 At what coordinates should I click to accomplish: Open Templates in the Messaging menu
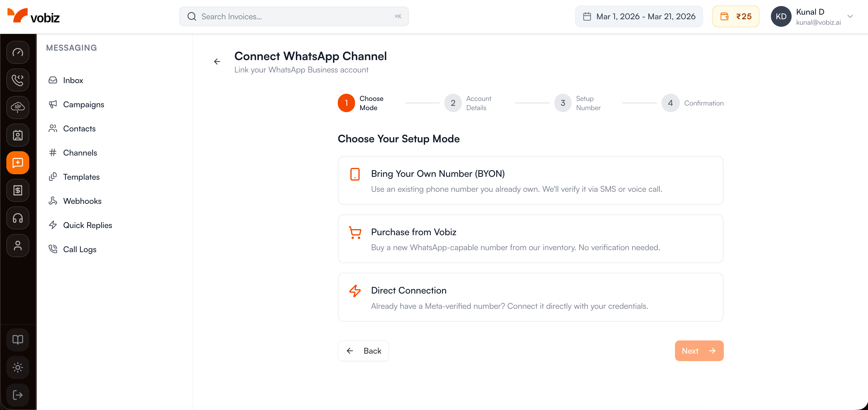pyautogui.click(x=81, y=177)
